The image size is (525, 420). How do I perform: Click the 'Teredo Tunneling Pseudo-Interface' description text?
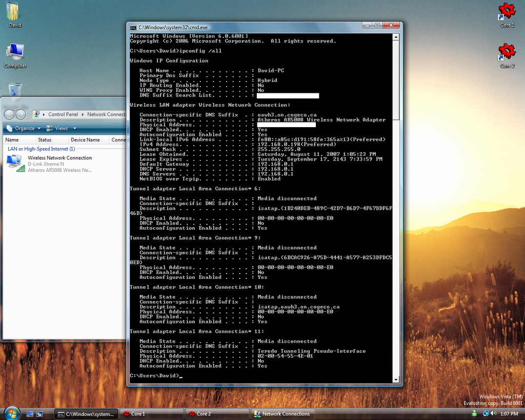tap(311, 351)
